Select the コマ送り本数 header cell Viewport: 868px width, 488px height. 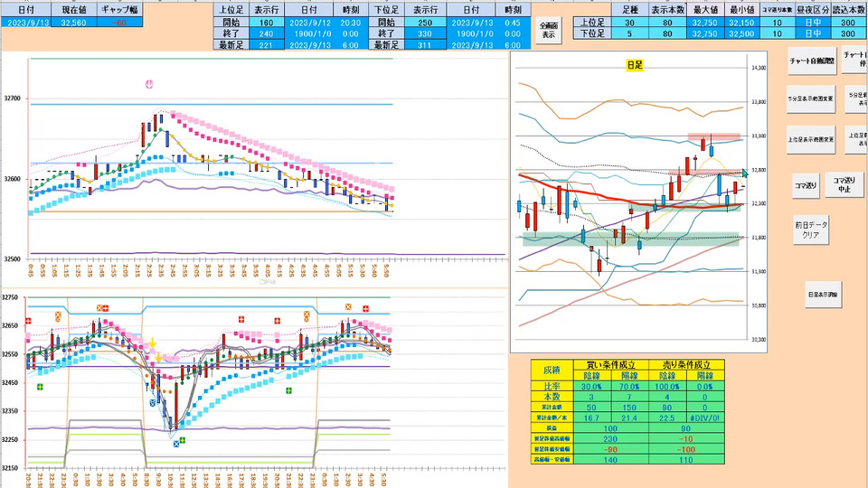[x=778, y=10]
